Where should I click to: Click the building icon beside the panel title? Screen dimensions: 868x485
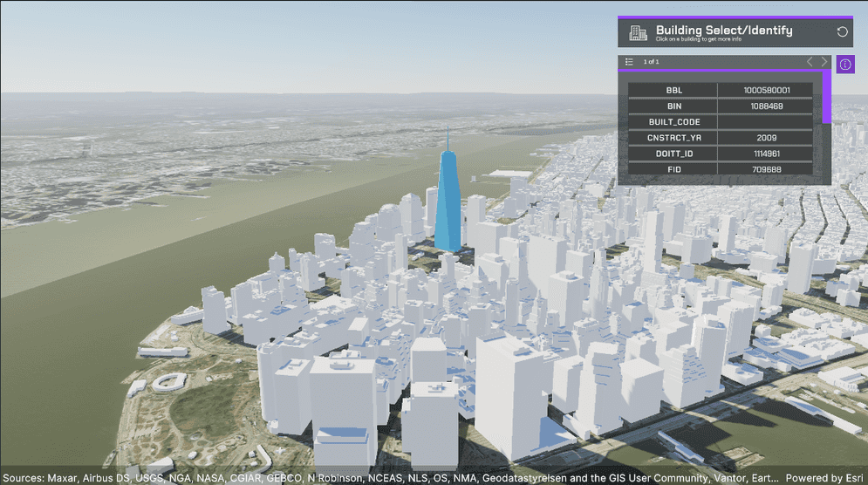coord(639,32)
